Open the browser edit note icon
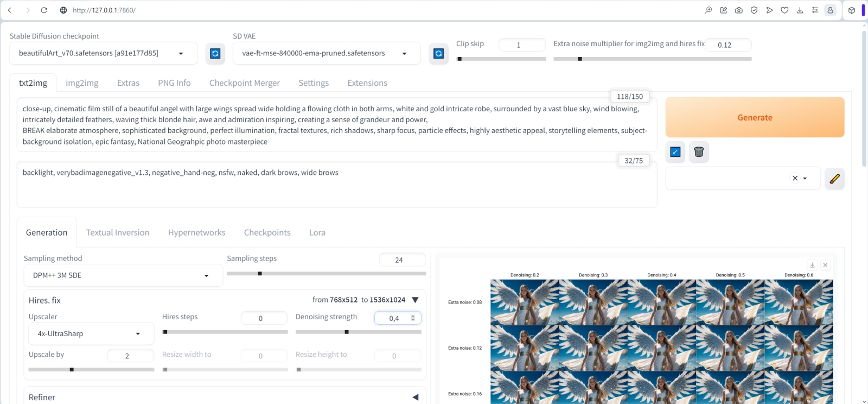The width and height of the screenshot is (868, 404). click(724, 10)
